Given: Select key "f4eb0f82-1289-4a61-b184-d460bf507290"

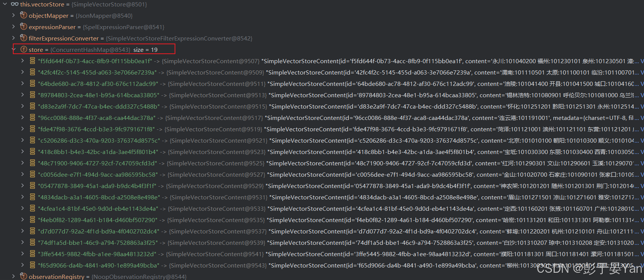Looking at the screenshot, I should [98, 220].
